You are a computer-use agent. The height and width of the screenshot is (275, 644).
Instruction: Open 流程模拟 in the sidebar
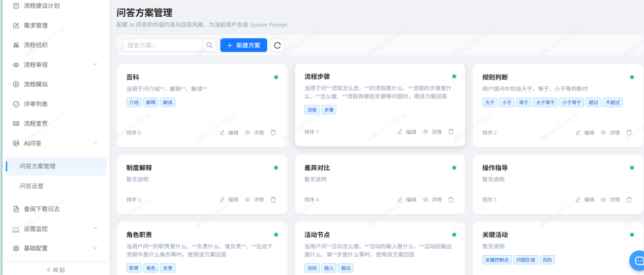pos(36,84)
